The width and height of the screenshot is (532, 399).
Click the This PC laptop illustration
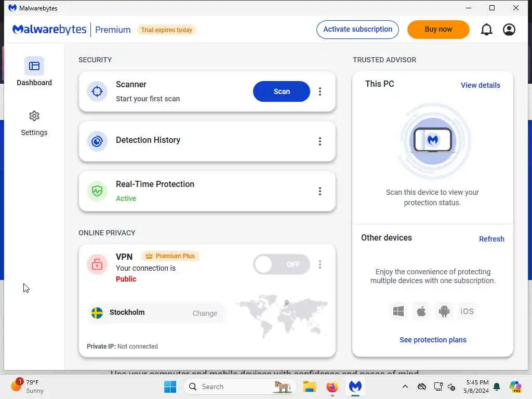point(433,141)
